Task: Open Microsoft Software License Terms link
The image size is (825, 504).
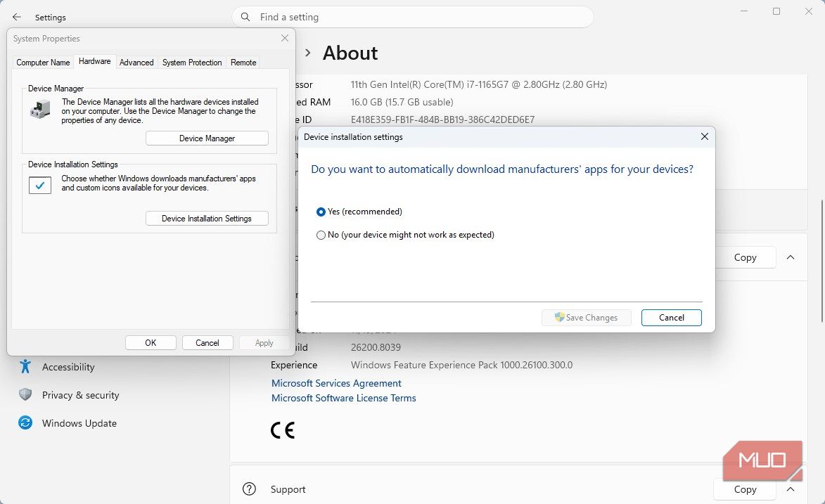Action: coord(344,398)
